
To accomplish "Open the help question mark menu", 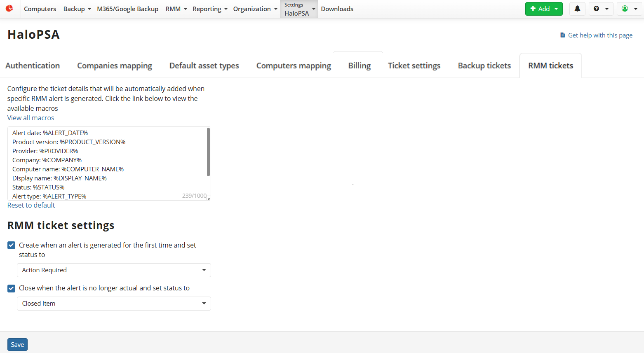I will 601,9.
